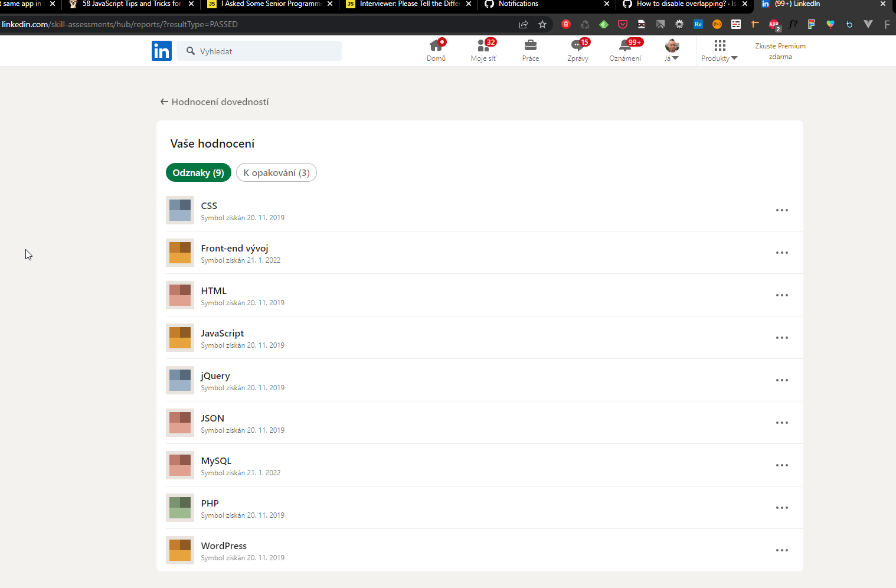
Task: Open the Adblock Plus extension icon
Action: 774,24
